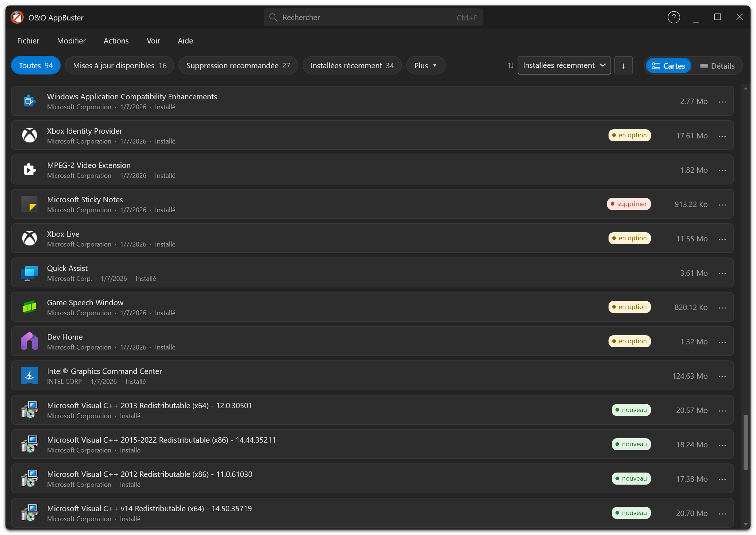The image size is (756, 535).
Task: Click the Xbox Identity Provider app icon
Action: [30, 135]
